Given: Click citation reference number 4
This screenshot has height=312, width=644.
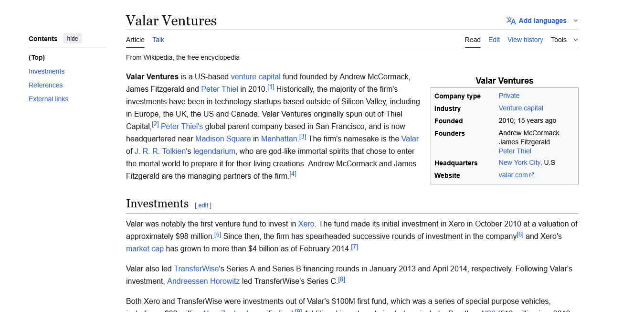Looking at the screenshot, I should pyautogui.click(x=293, y=174).
